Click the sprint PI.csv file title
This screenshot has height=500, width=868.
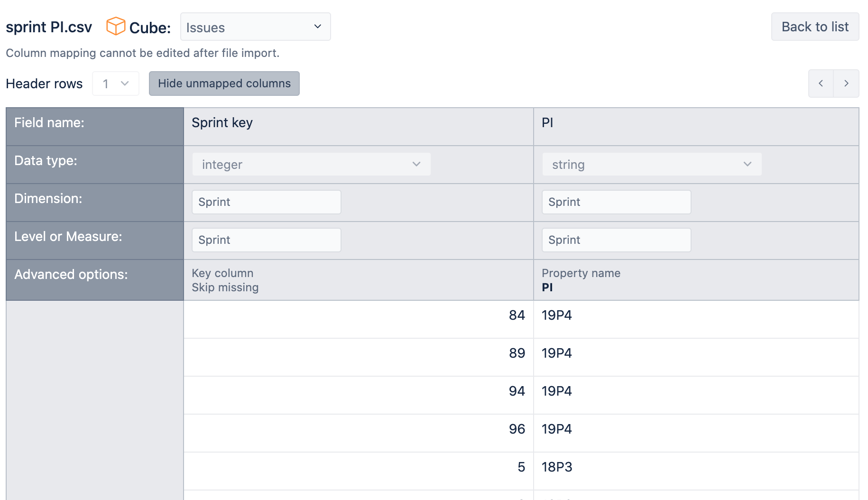pyautogui.click(x=49, y=27)
